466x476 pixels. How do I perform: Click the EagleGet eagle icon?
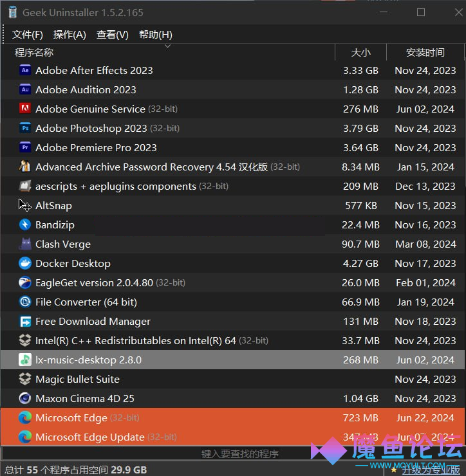[x=25, y=282]
